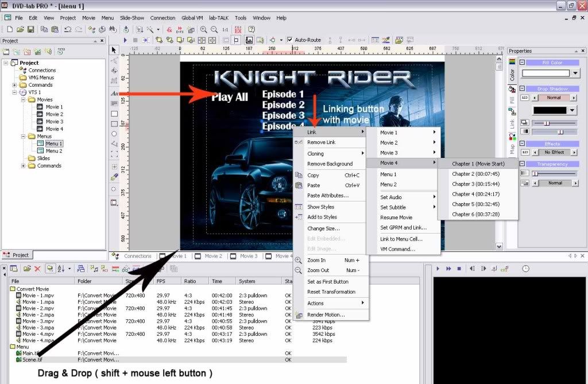Select Movie 3 in the project tree
This screenshot has height=384, width=588.
click(55, 122)
